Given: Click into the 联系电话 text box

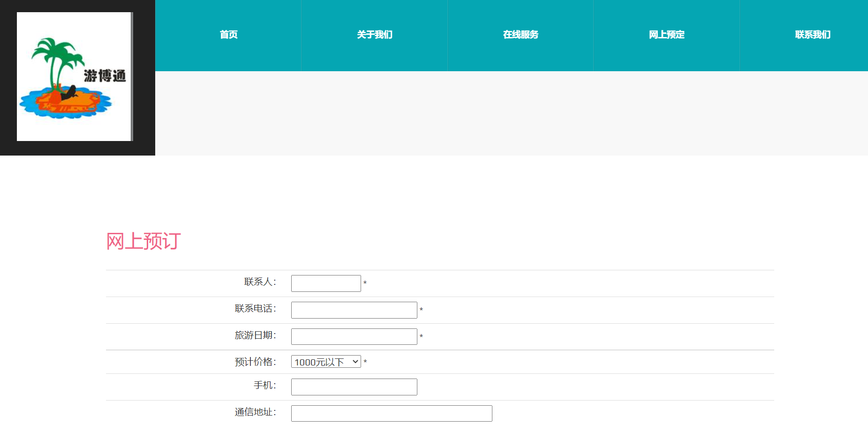Looking at the screenshot, I should pos(354,310).
